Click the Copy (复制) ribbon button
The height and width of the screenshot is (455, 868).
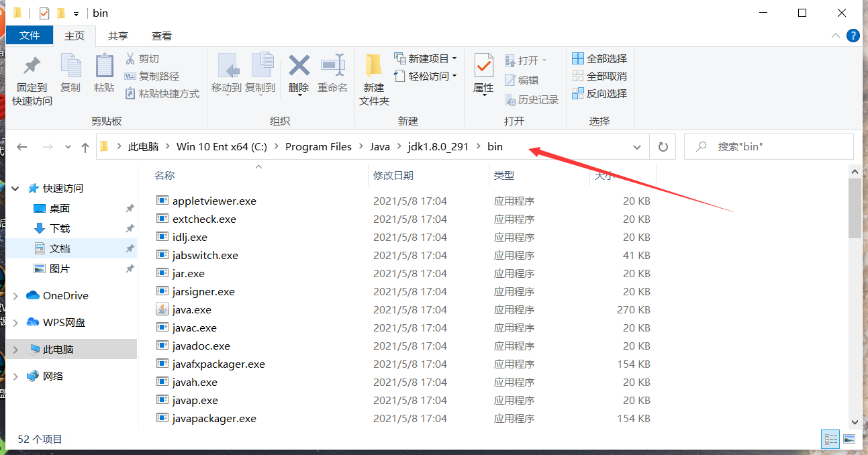(x=70, y=74)
